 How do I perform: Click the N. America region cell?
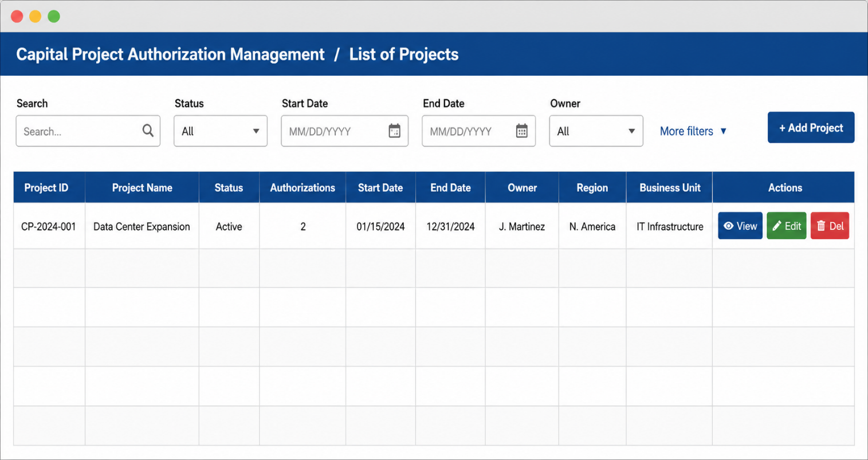point(592,226)
